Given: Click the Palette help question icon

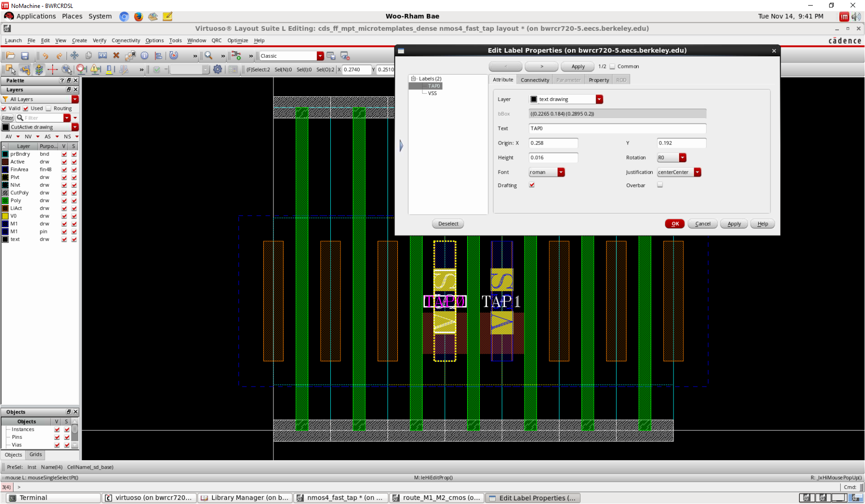Looking at the screenshot, I should pos(62,81).
